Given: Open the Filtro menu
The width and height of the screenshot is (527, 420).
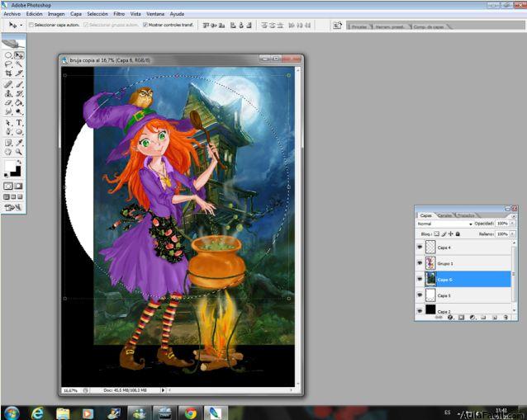Looking at the screenshot, I should [119, 14].
